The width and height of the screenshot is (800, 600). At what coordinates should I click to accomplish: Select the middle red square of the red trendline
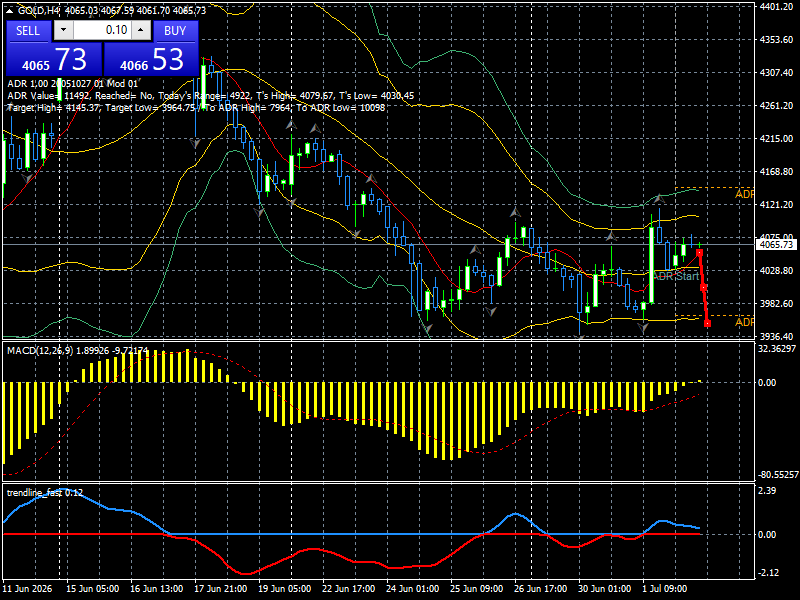tap(704, 288)
